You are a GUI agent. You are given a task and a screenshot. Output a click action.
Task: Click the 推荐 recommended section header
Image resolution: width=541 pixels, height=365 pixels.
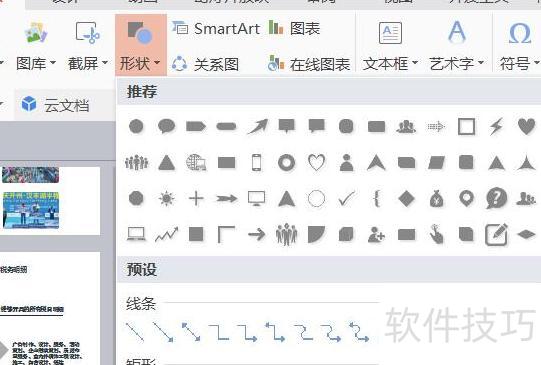pos(142,92)
